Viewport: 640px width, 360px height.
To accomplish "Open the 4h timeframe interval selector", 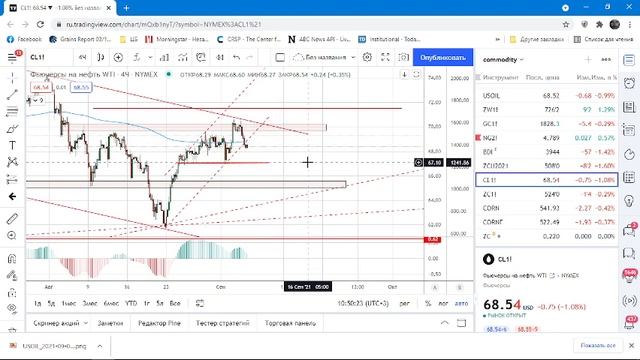I will click(x=82, y=58).
